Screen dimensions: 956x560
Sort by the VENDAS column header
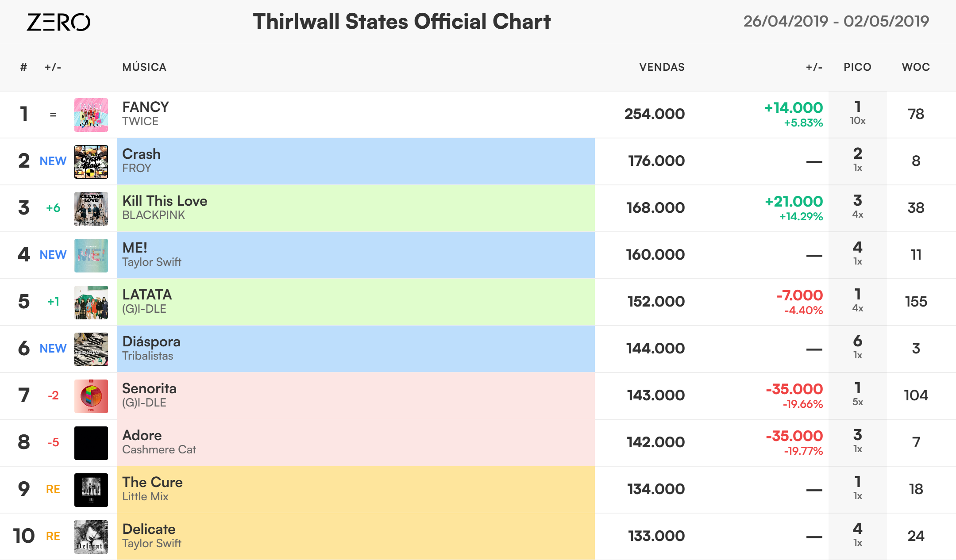point(662,67)
